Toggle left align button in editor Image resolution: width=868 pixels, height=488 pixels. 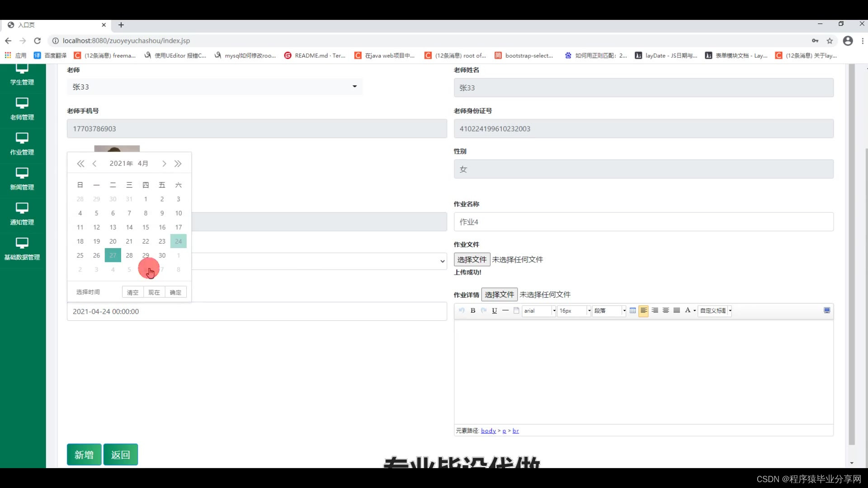643,310
